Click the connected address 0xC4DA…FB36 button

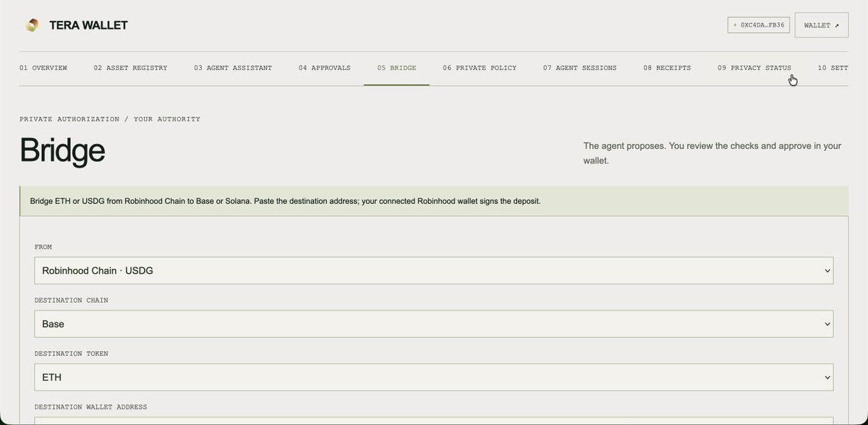tap(759, 25)
